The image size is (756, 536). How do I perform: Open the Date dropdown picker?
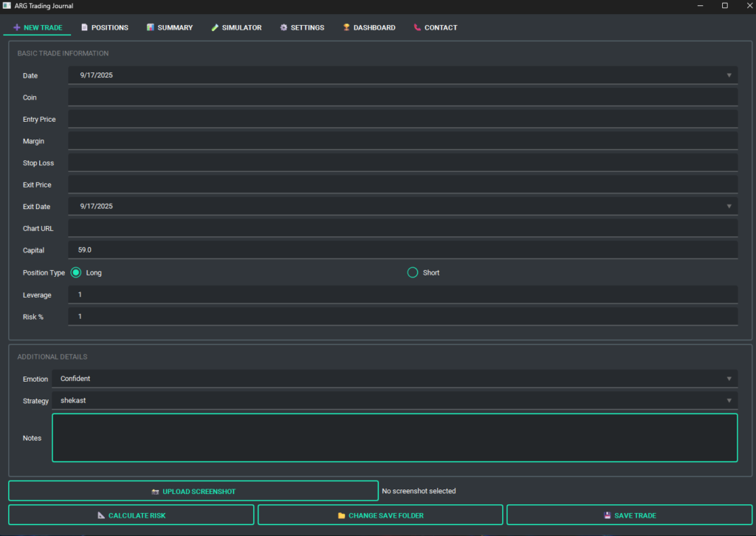click(729, 75)
